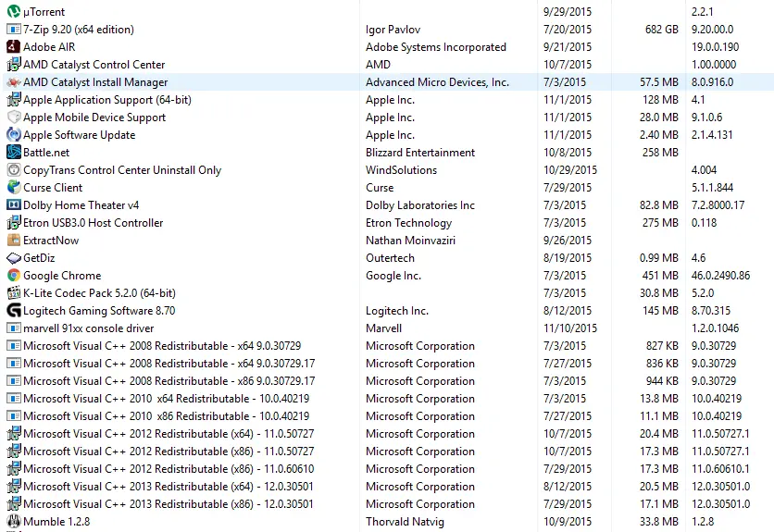The width and height of the screenshot is (774, 532).
Task: Click the GetDiz icon
Action: [14, 257]
